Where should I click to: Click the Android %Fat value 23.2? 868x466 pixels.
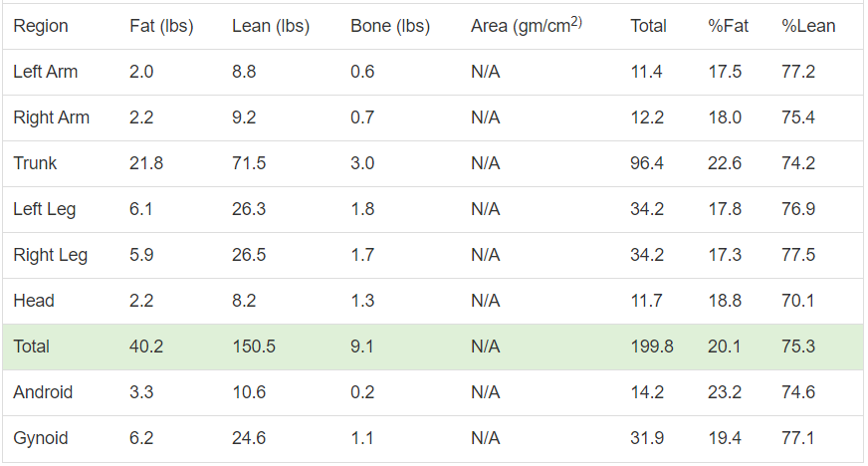coord(724,392)
